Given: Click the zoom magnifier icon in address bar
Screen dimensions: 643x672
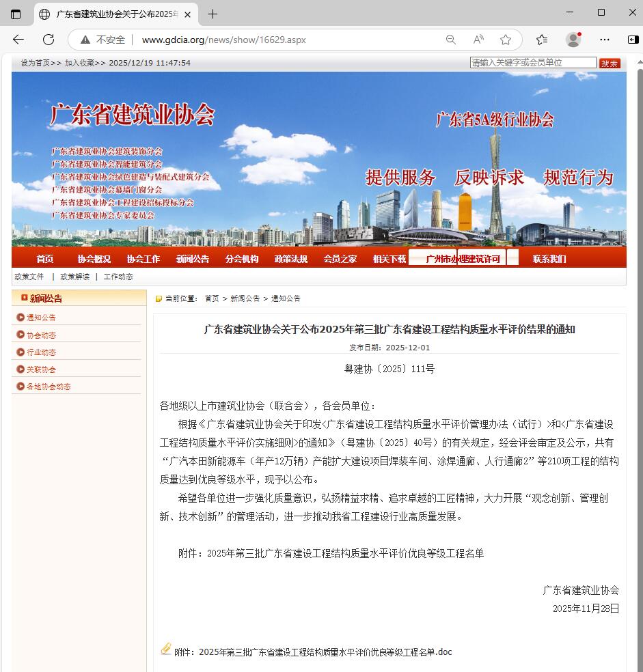Looking at the screenshot, I should coord(451,40).
